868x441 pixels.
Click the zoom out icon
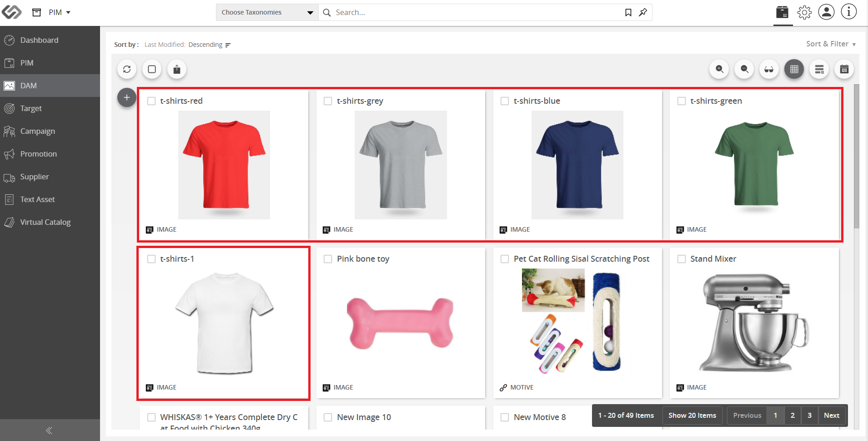point(744,69)
